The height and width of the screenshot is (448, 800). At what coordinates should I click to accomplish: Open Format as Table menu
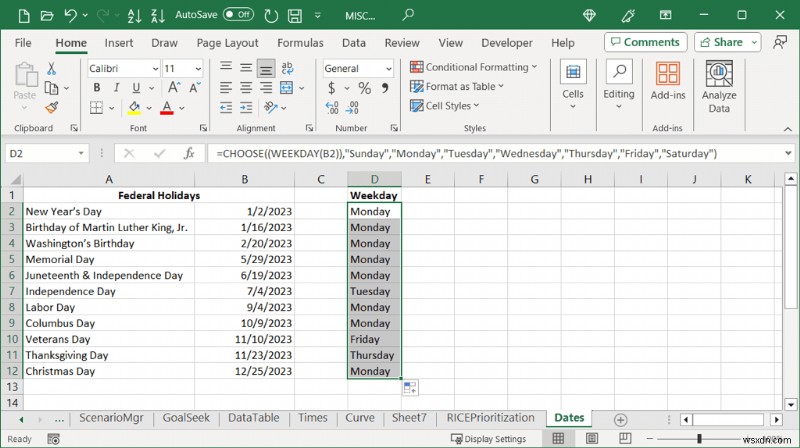457,86
